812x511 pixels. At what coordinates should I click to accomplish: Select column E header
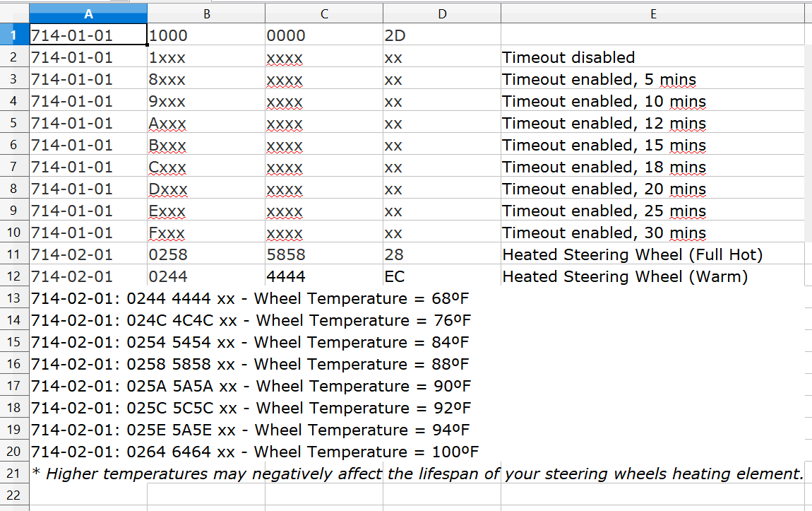click(653, 14)
